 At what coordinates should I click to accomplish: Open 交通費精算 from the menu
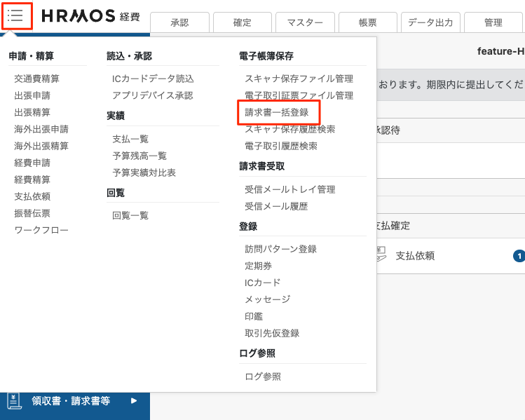(37, 79)
